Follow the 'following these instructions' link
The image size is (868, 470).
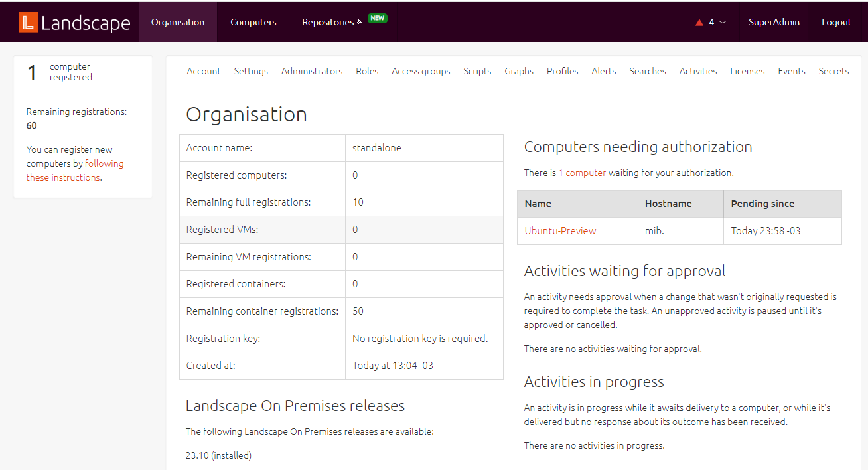(75, 171)
